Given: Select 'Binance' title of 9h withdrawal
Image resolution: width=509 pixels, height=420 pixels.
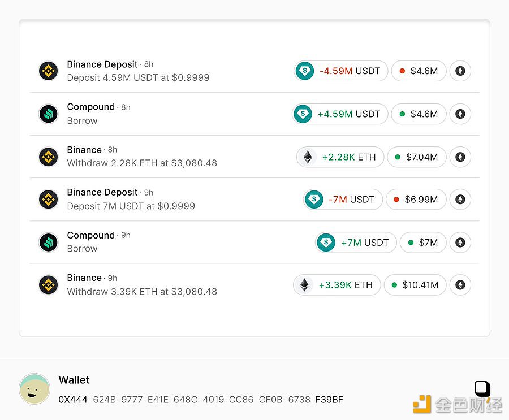Looking at the screenshot, I should point(84,278).
